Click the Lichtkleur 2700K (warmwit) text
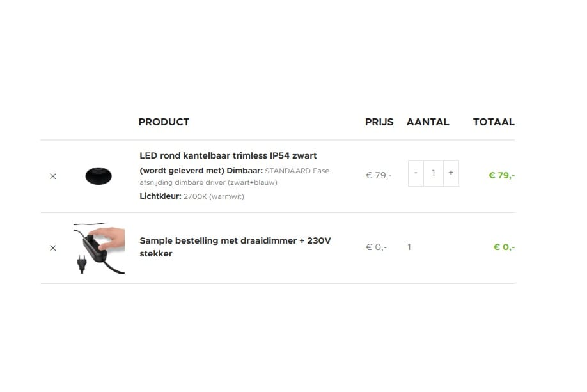Image resolution: width=587 pixels, height=392 pixels. (192, 196)
